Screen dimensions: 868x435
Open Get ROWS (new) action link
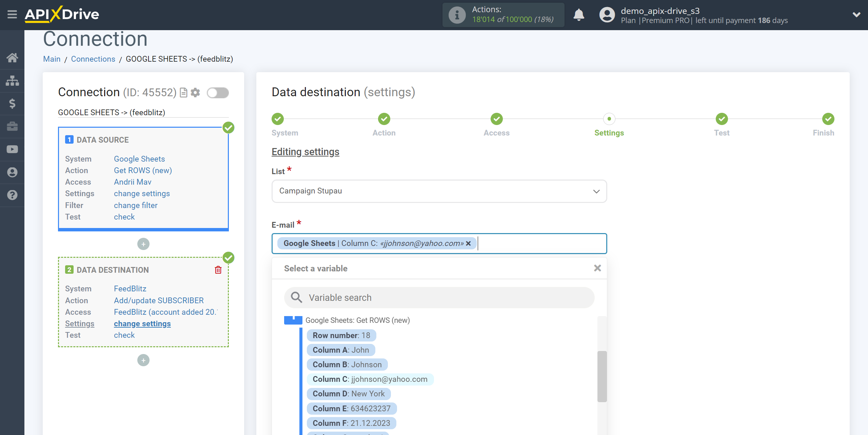pos(143,170)
